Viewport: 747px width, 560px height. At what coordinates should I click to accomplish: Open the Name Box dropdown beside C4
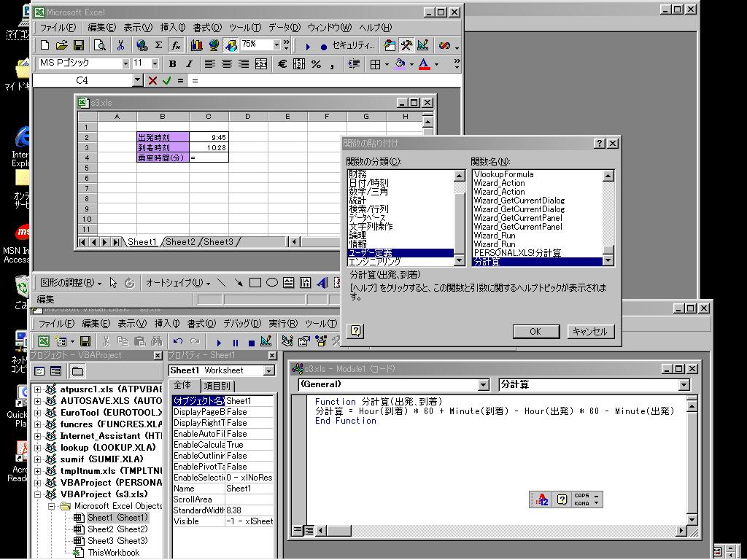pyautogui.click(x=138, y=80)
